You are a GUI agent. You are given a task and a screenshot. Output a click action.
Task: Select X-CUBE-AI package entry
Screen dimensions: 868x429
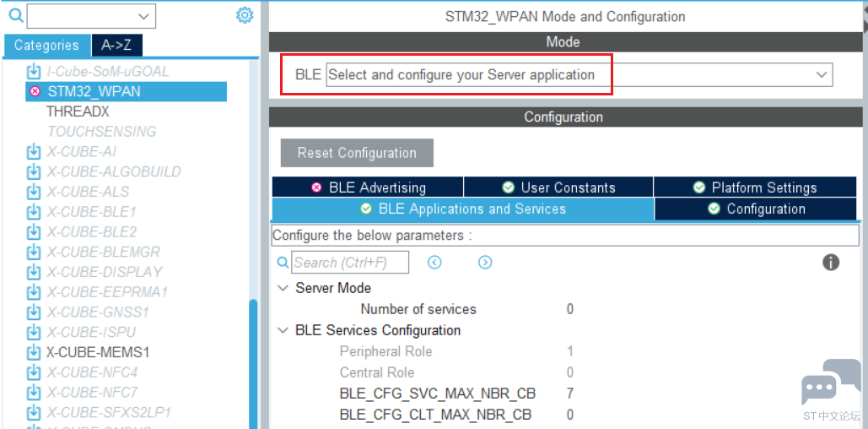click(x=81, y=152)
